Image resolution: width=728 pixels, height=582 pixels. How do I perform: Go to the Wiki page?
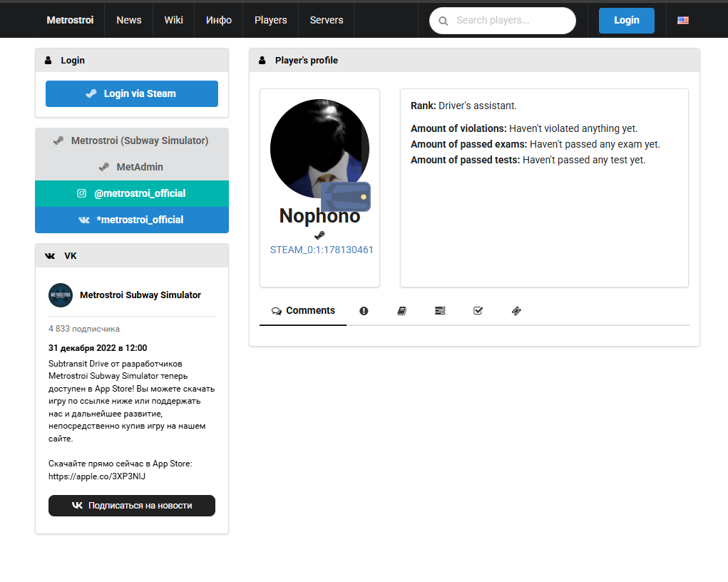174,20
